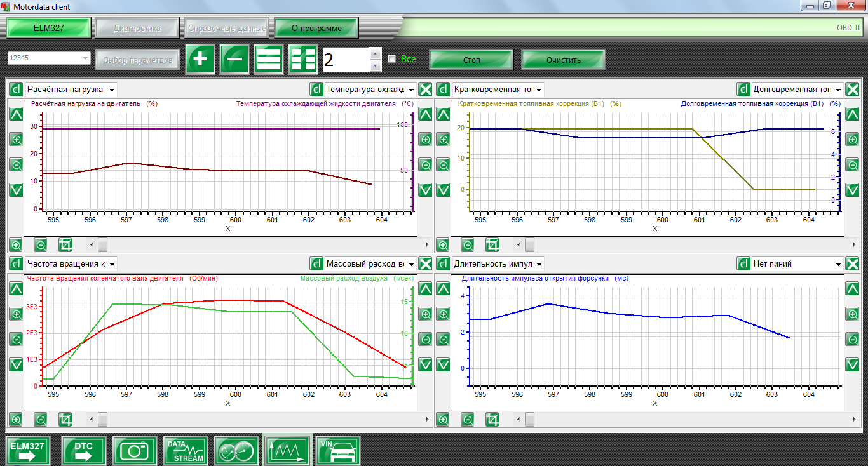Click the green plus add-chart icon
This screenshot has height=466, width=868.
tap(200, 60)
